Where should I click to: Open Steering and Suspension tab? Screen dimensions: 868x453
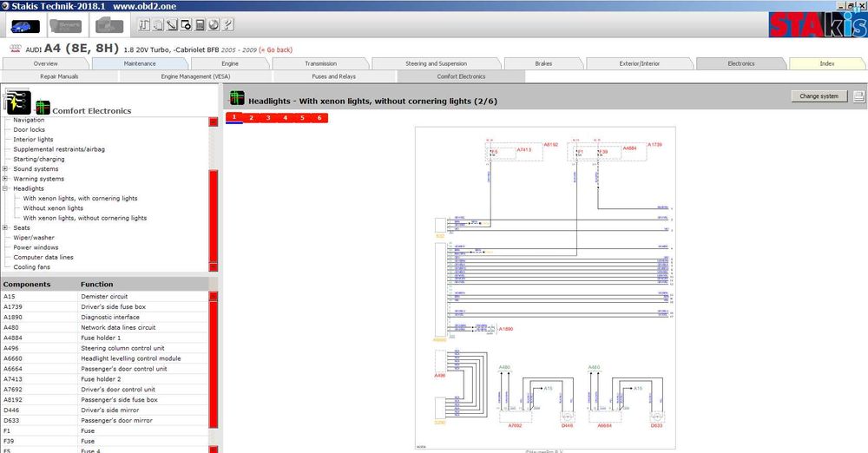point(436,63)
